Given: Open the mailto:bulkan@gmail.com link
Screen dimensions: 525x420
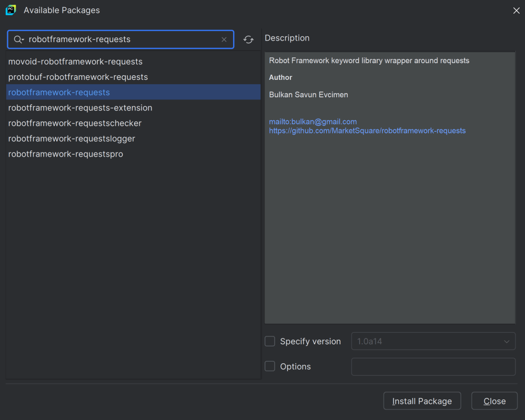Looking at the screenshot, I should (313, 121).
